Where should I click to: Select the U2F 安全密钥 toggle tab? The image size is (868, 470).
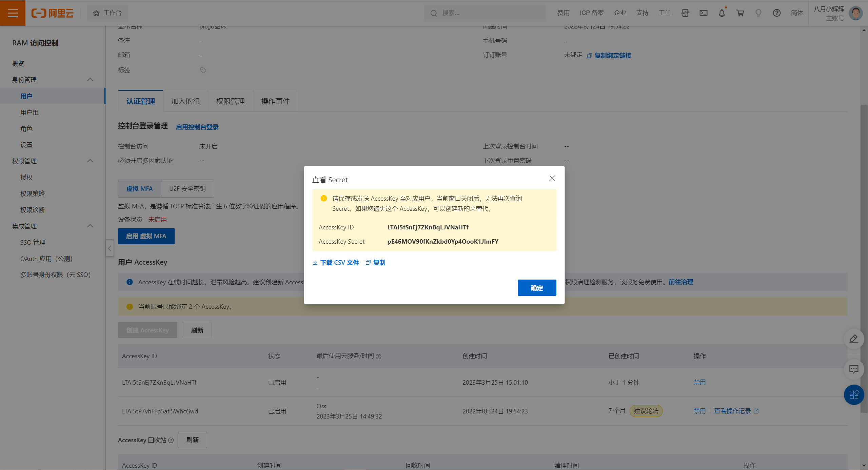point(188,189)
